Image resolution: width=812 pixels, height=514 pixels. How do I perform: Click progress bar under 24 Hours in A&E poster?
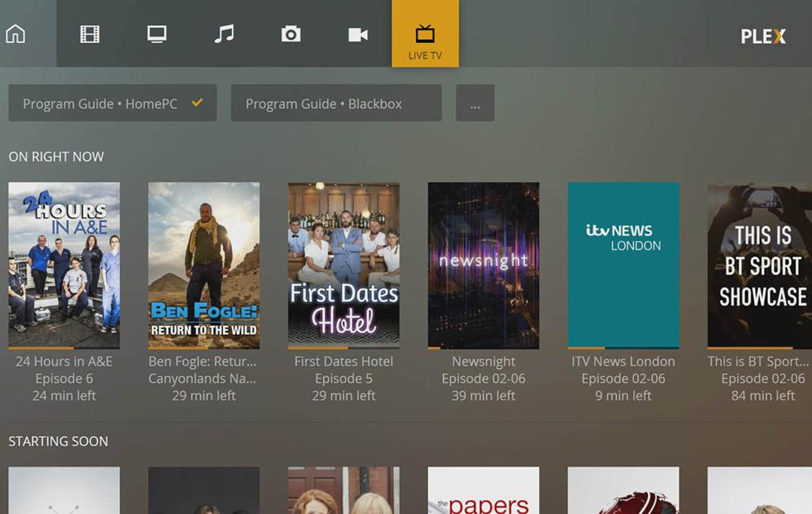point(65,347)
